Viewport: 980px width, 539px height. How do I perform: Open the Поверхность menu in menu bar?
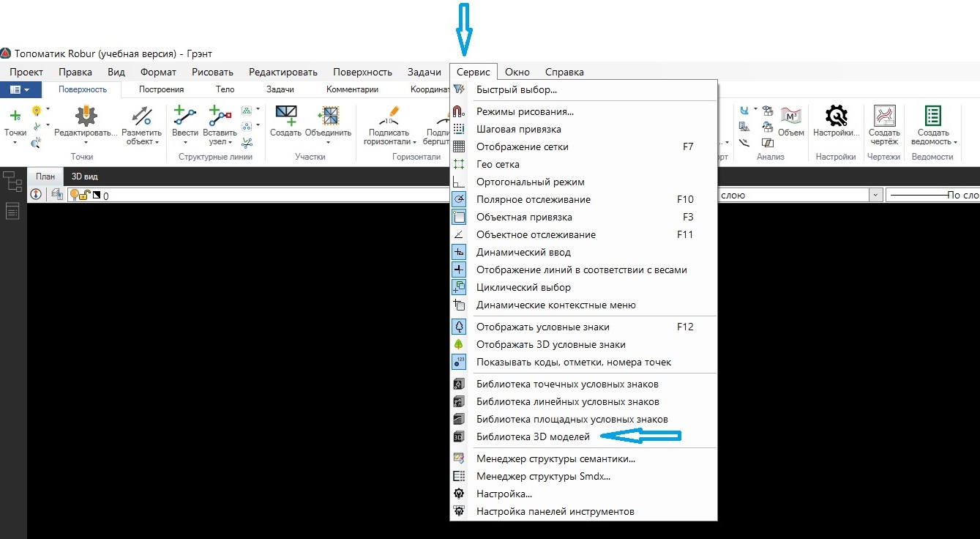[362, 72]
